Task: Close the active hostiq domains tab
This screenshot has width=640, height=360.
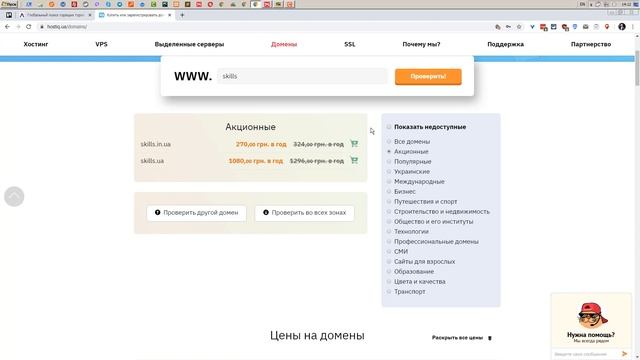Action: point(169,15)
